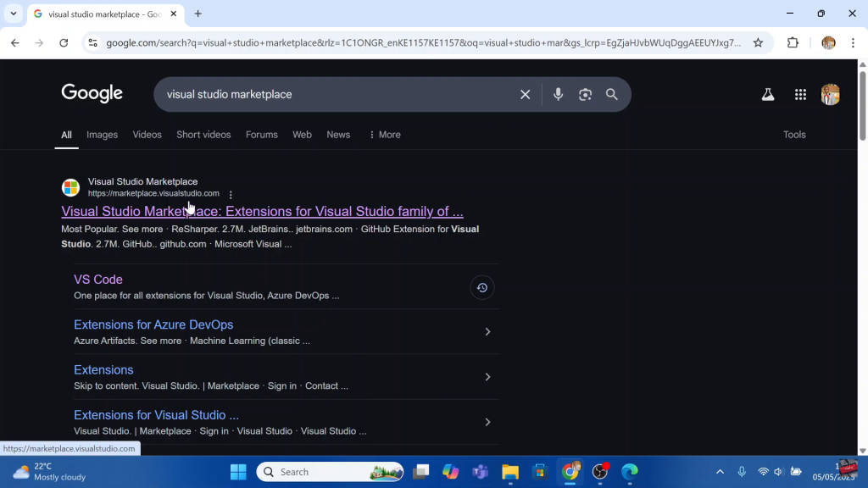Open the result's three-dot options menu
This screenshot has height=488, width=868.
pos(231,194)
